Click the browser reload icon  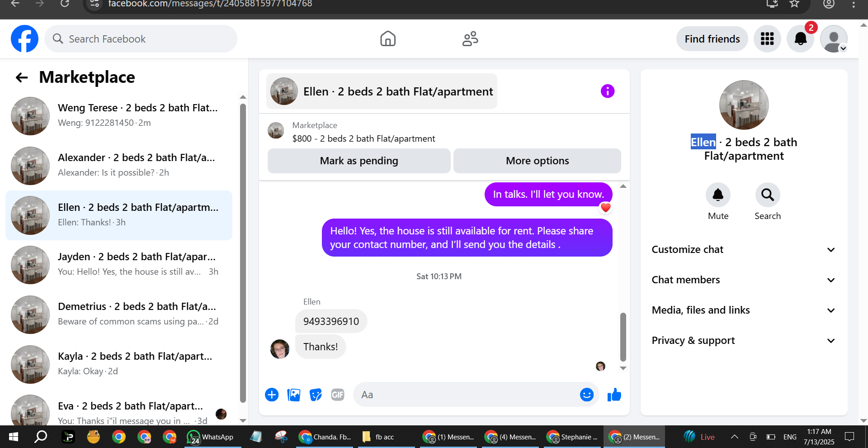click(x=65, y=4)
